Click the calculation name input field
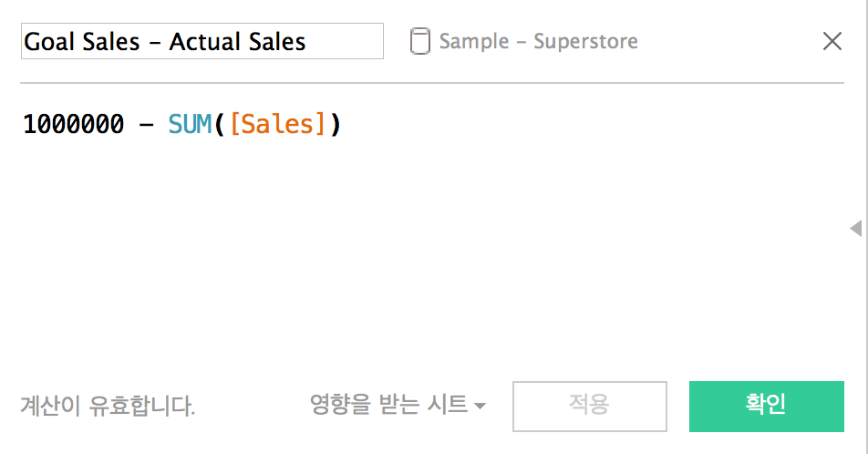868x454 pixels. coord(202,41)
